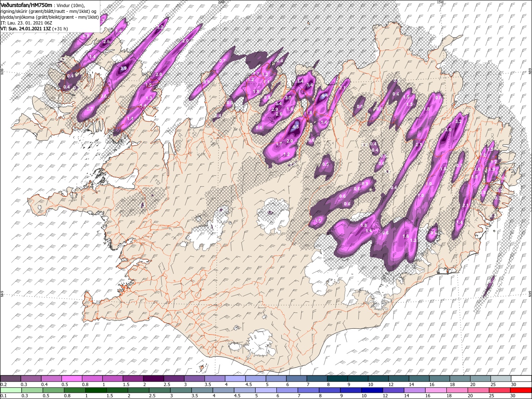The height and width of the screenshot is (399, 532).
Task: Click the 'slydda/snjókoma' legend description line
Action: (50, 17)
